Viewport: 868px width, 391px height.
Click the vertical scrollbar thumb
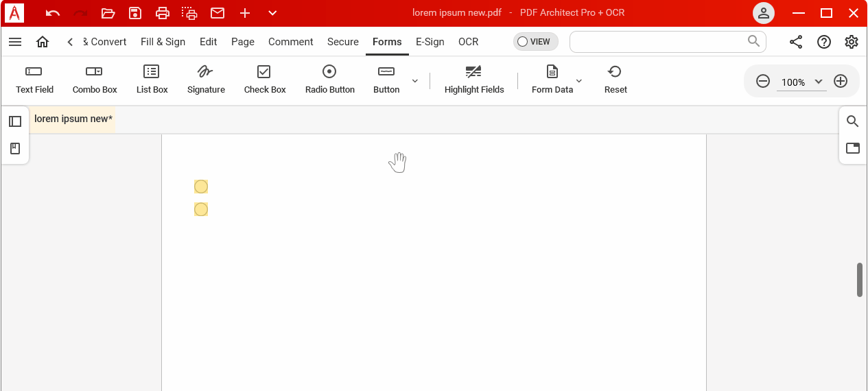click(x=860, y=280)
